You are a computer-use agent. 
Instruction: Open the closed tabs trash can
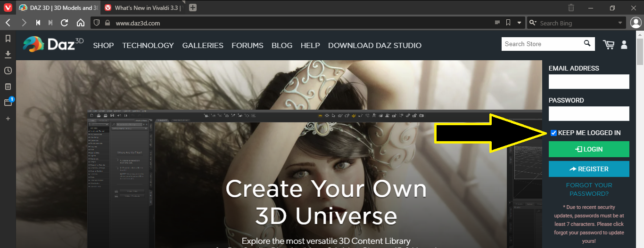point(571,8)
